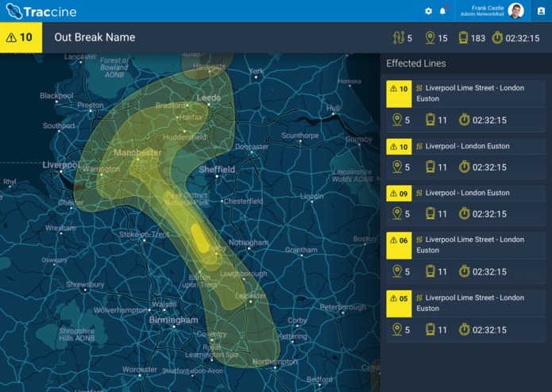Click stopwatch icon in the 06 line card
The width and height of the screenshot is (552, 392).
[x=465, y=271]
